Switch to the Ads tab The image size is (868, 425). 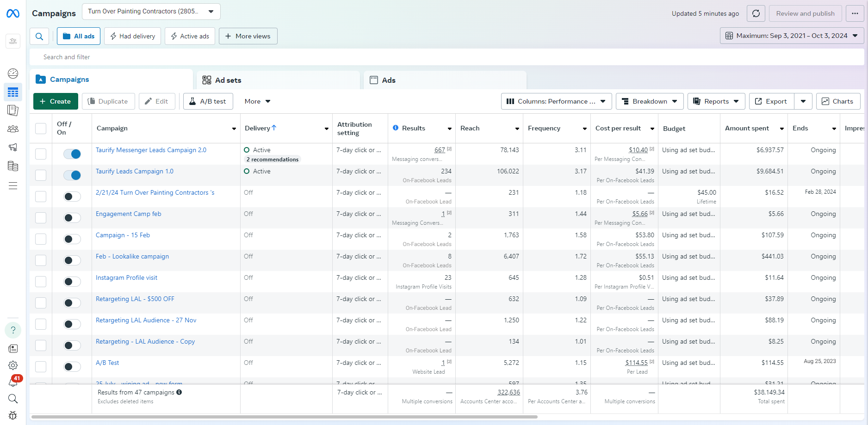(445, 80)
